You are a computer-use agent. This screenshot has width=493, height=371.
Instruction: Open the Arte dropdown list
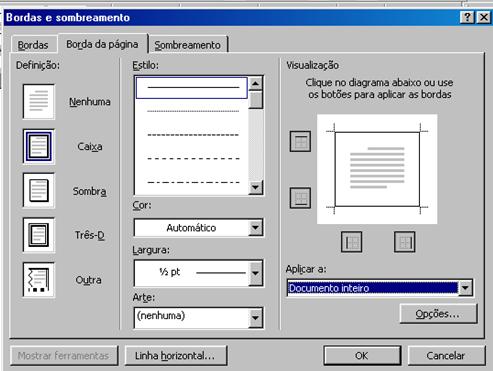(255, 318)
